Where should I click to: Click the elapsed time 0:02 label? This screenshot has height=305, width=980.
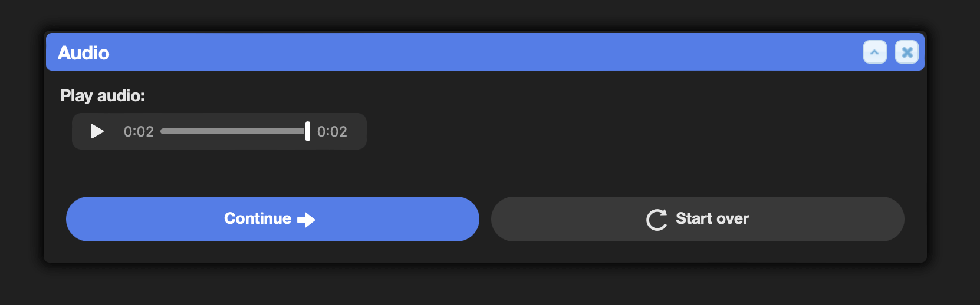coord(139,131)
